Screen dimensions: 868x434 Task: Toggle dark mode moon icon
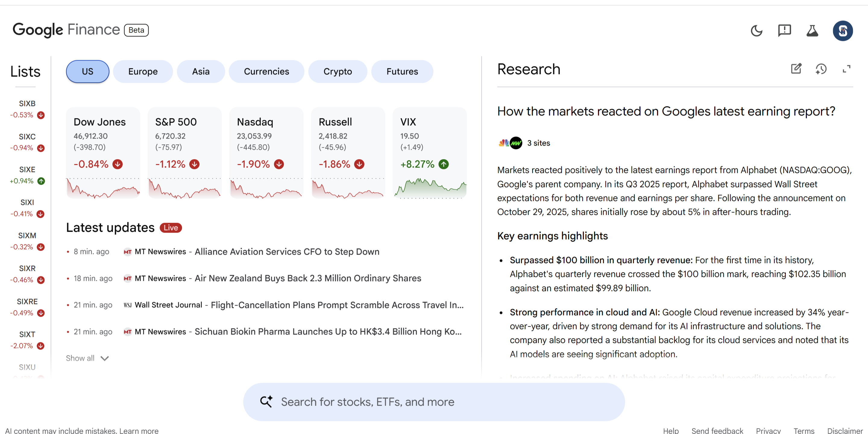[756, 31]
